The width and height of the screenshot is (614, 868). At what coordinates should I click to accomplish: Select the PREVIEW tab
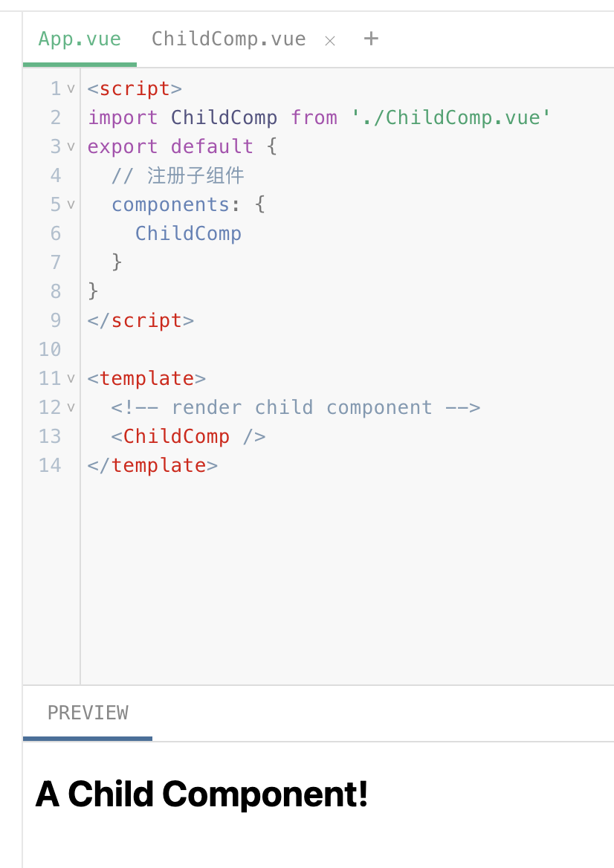click(88, 713)
